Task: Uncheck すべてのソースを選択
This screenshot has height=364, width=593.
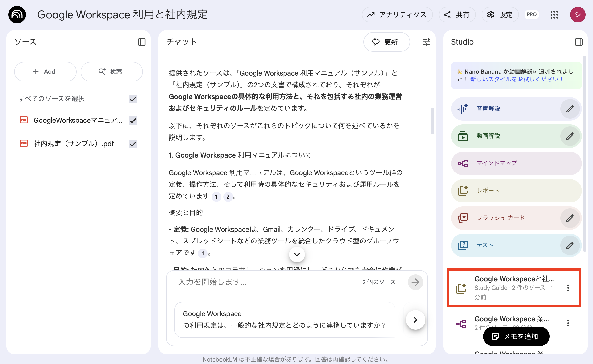Action: [133, 99]
